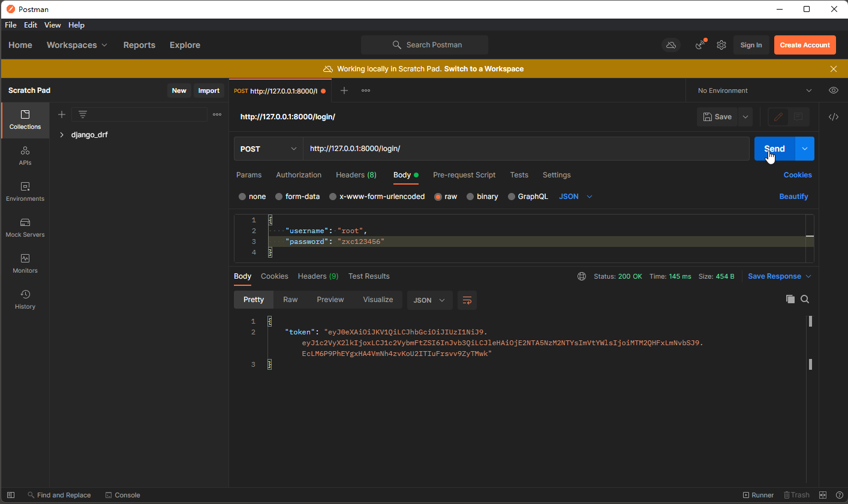Click the satellite capture requests icon

coord(700,45)
